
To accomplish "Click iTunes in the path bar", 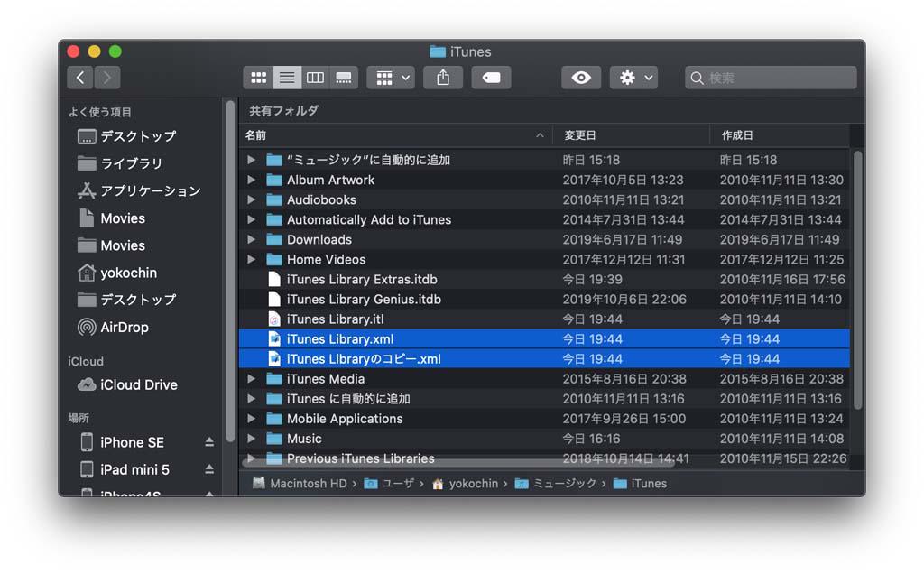I will tap(640, 484).
